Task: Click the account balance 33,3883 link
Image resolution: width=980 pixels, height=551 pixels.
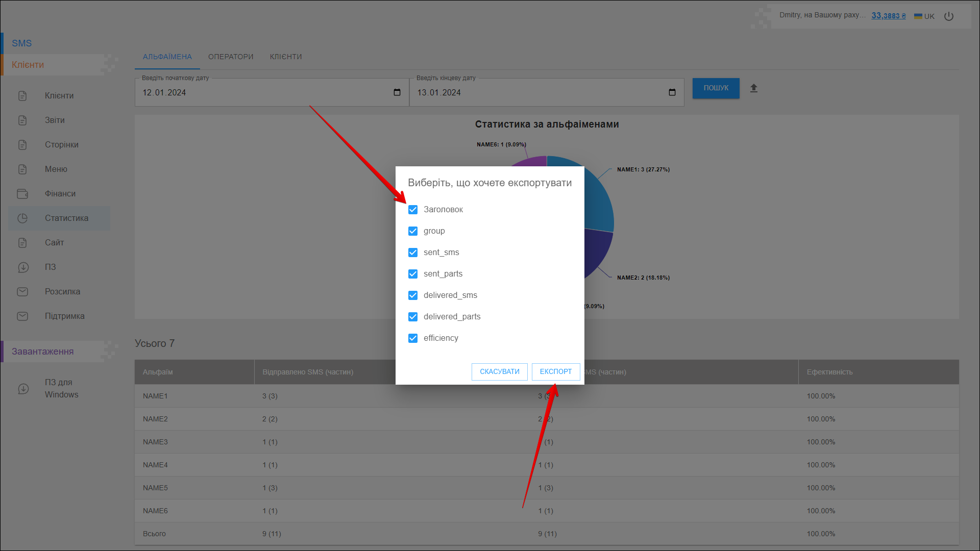Action: pyautogui.click(x=888, y=16)
